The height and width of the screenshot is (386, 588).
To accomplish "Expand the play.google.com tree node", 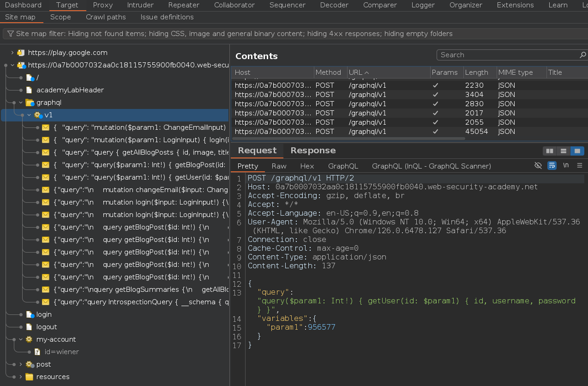I will pyautogui.click(x=12, y=53).
